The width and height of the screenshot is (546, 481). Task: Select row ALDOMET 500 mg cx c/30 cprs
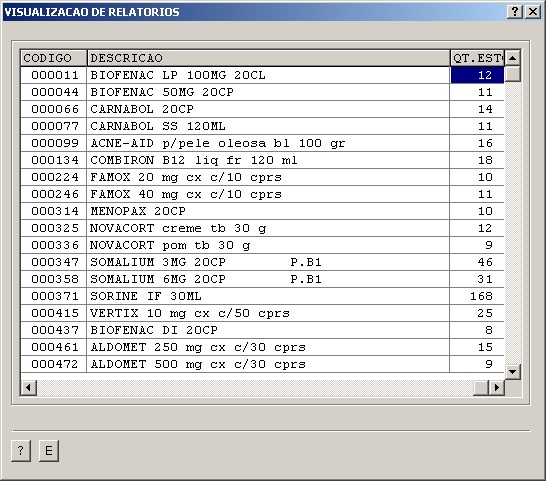[x=262, y=364]
